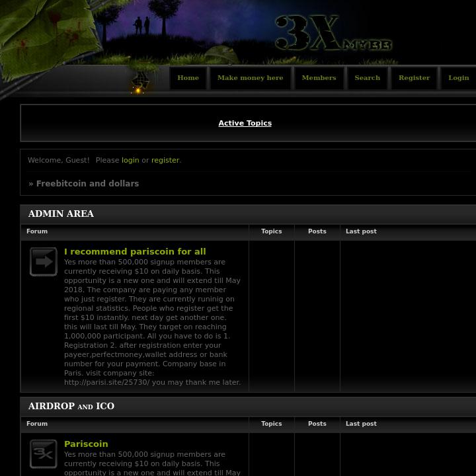476x476 pixels.
Task: Select the Register tab in navigation bar
Action: tap(414, 78)
